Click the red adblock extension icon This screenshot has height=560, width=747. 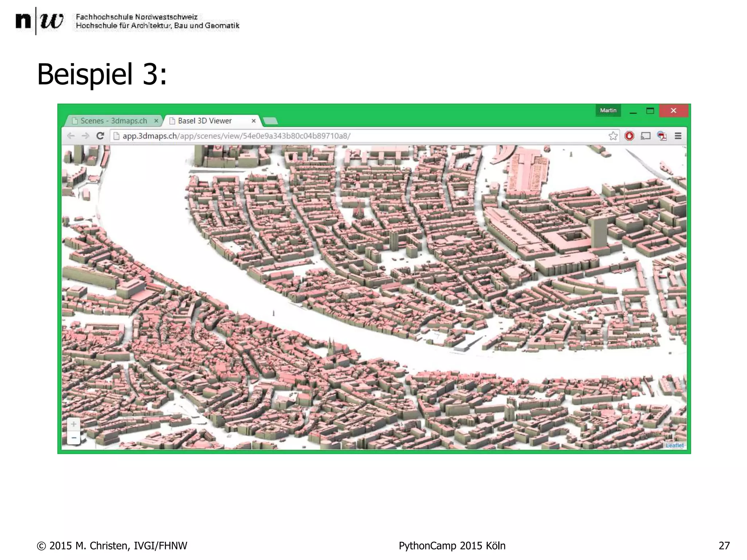(629, 136)
